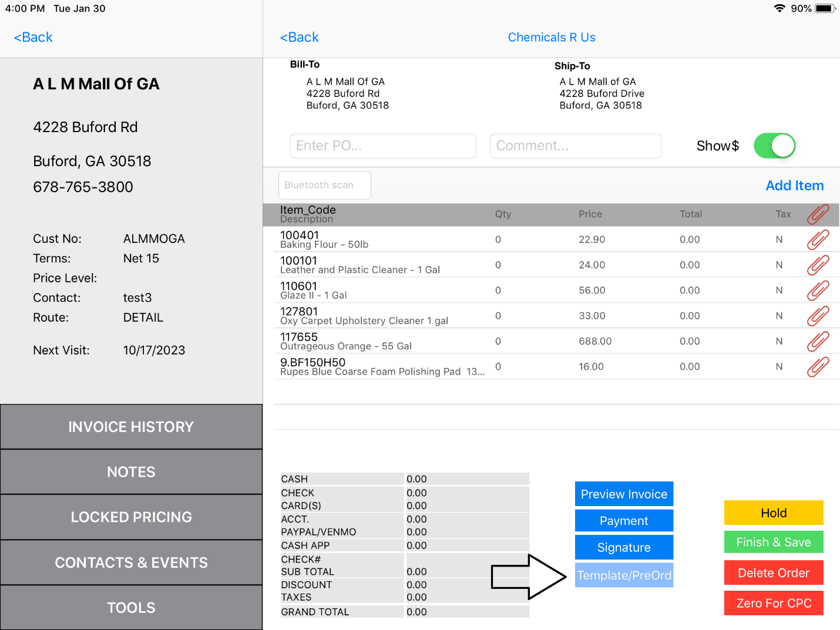Open attachment for Outrageous Orange 55 Gal

[x=818, y=341]
